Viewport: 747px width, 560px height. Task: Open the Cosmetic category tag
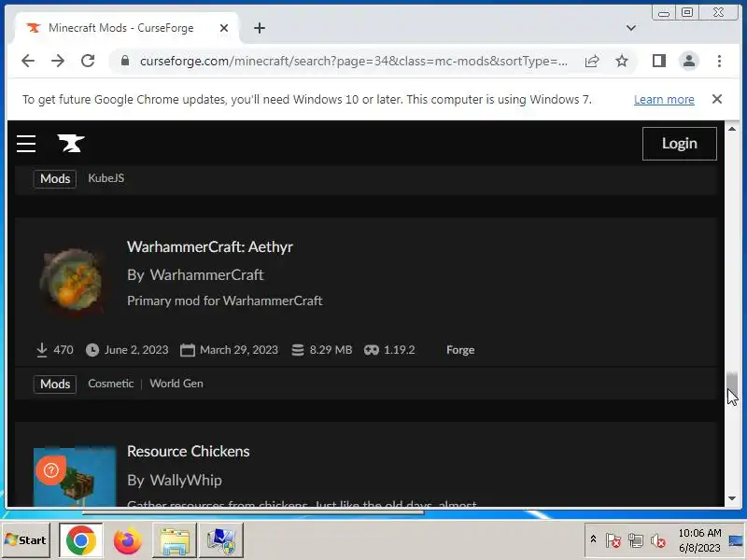[111, 384]
